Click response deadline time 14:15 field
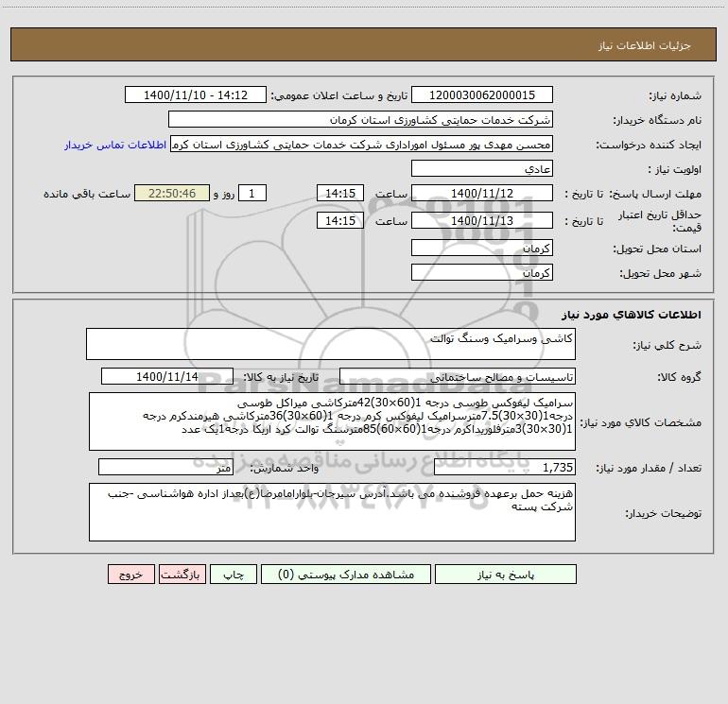Screen dimensions: 728x704 click(x=339, y=194)
